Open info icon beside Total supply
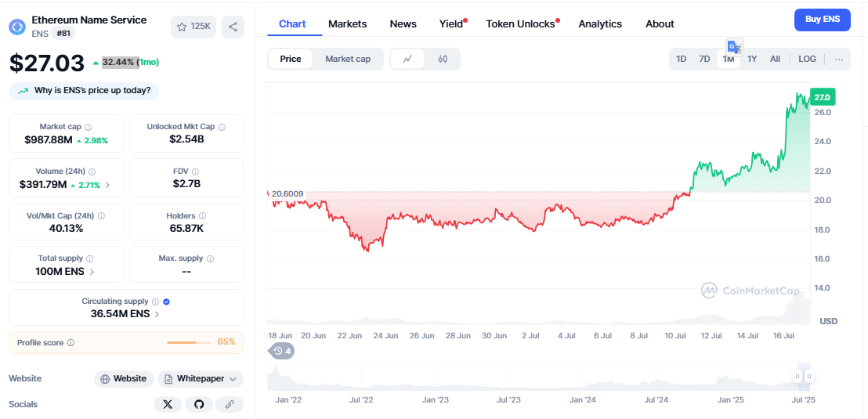This screenshot has height=419, width=868. [x=89, y=258]
